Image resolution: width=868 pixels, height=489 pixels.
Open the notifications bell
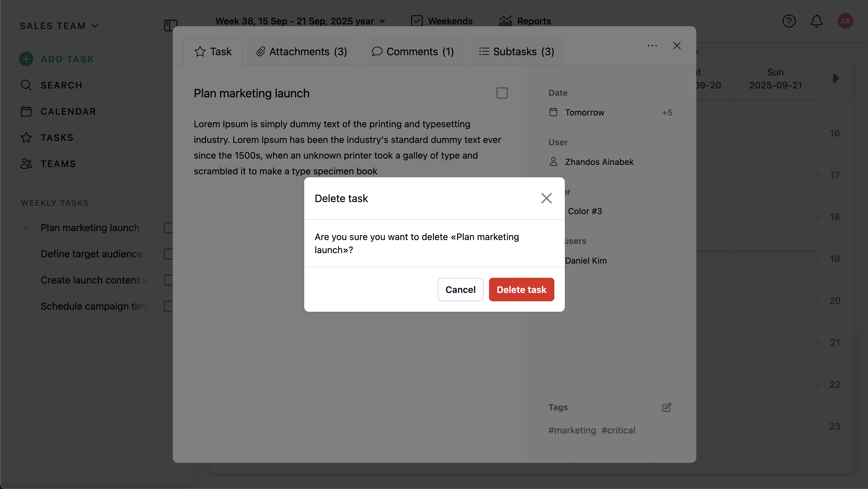coord(816,21)
